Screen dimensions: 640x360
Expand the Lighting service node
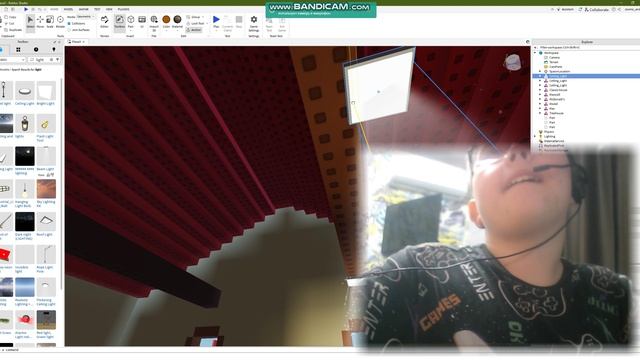tap(536, 136)
